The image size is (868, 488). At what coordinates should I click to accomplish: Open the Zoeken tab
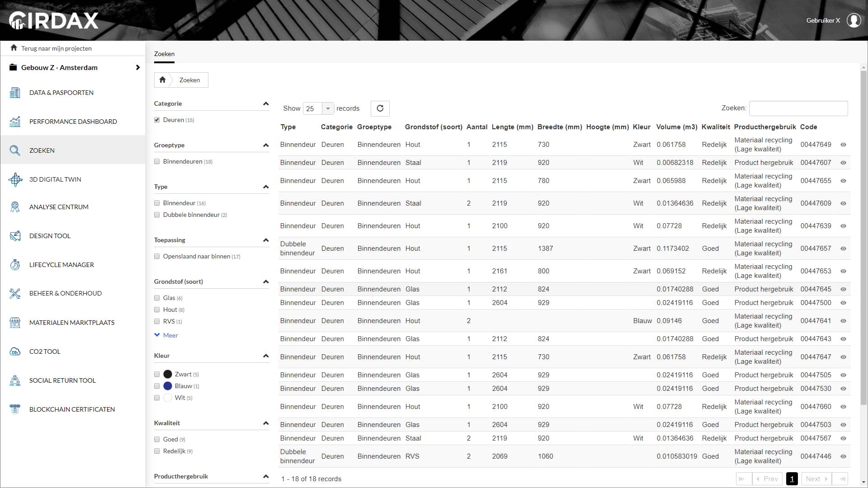point(164,54)
